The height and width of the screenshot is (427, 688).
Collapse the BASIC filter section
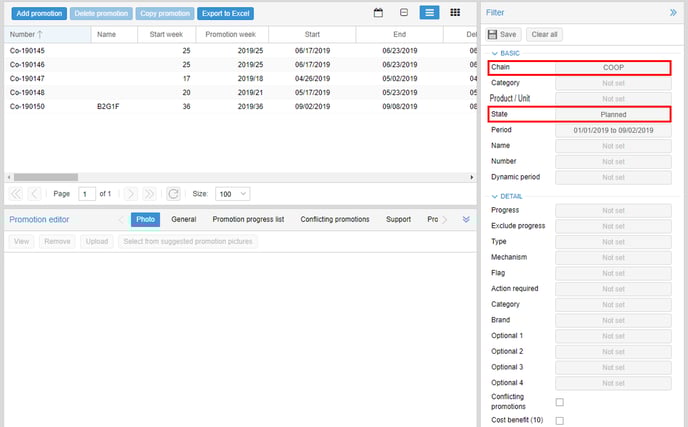click(494, 53)
